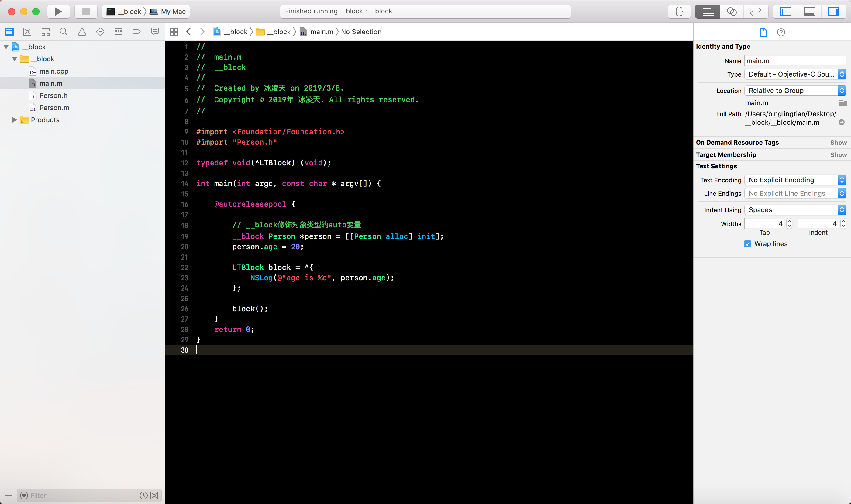
Task: Show the File inspector tab
Action: pos(763,32)
